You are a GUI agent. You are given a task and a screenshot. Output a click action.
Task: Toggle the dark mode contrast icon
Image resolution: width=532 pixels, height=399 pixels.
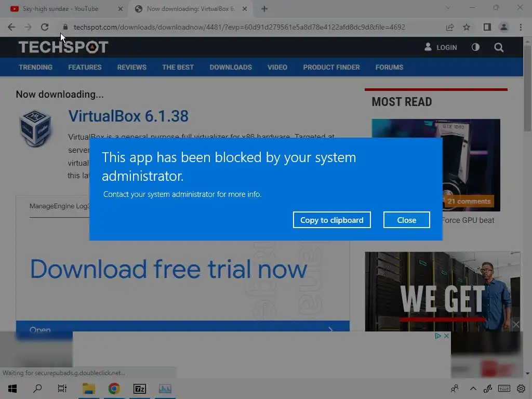475,47
